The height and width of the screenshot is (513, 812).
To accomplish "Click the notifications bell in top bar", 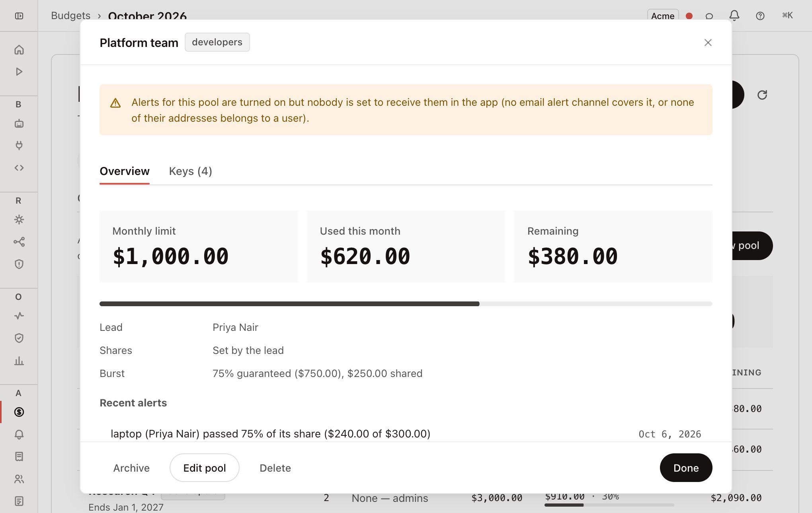I will (x=734, y=16).
